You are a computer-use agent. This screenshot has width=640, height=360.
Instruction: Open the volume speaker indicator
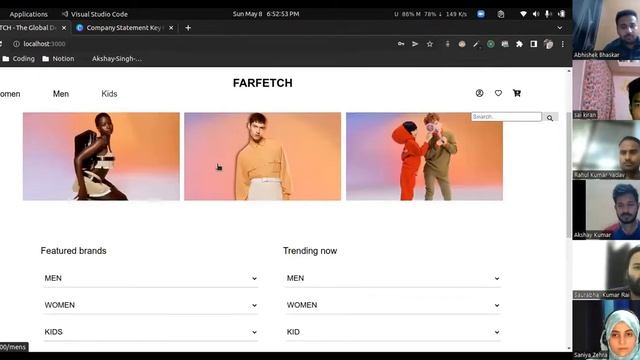536,14
